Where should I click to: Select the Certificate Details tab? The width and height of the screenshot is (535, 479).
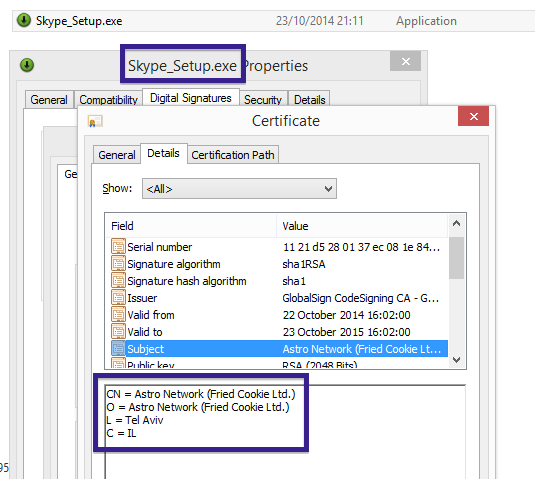click(163, 153)
